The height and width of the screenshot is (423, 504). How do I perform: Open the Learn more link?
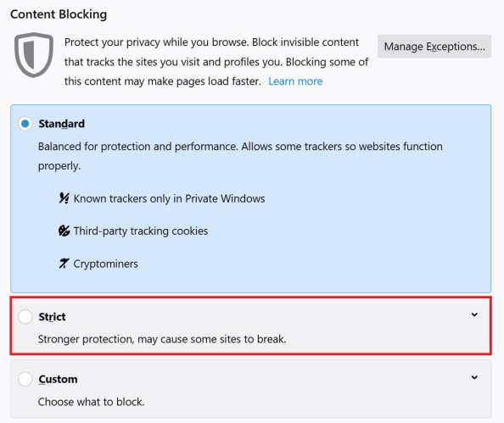295,81
